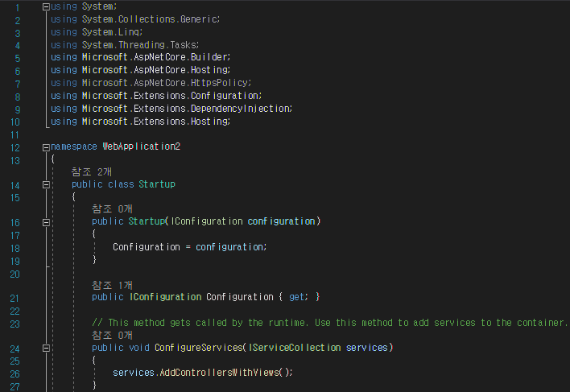Collapse the using directives block
Viewport: 570px width, 392px height.
click(46, 7)
